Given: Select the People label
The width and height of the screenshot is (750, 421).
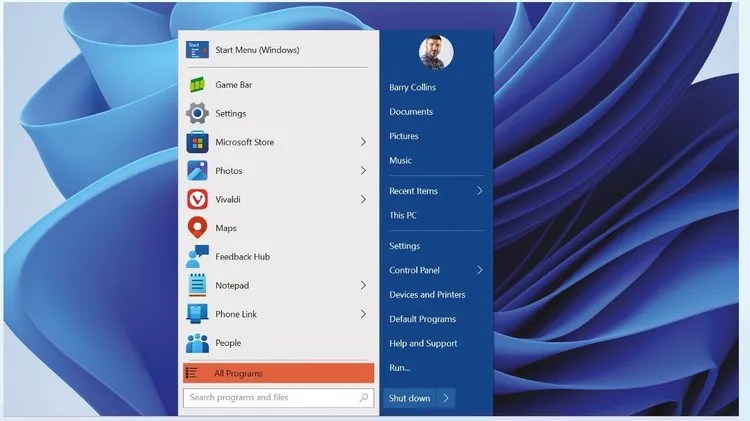Looking at the screenshot, I should pos(228,343).
